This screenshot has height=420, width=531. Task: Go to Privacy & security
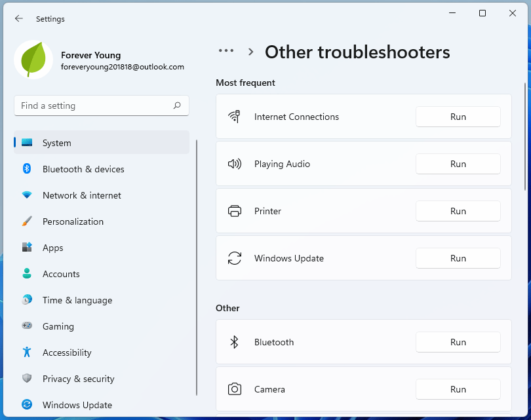tap(101, 378)
